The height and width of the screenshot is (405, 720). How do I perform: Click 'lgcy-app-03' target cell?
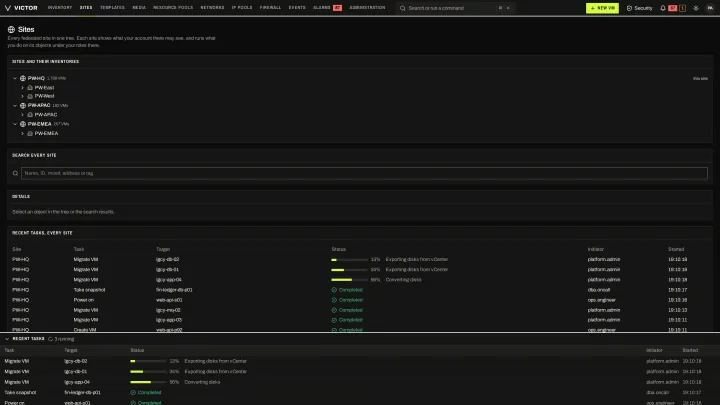[x=169, y=320]
